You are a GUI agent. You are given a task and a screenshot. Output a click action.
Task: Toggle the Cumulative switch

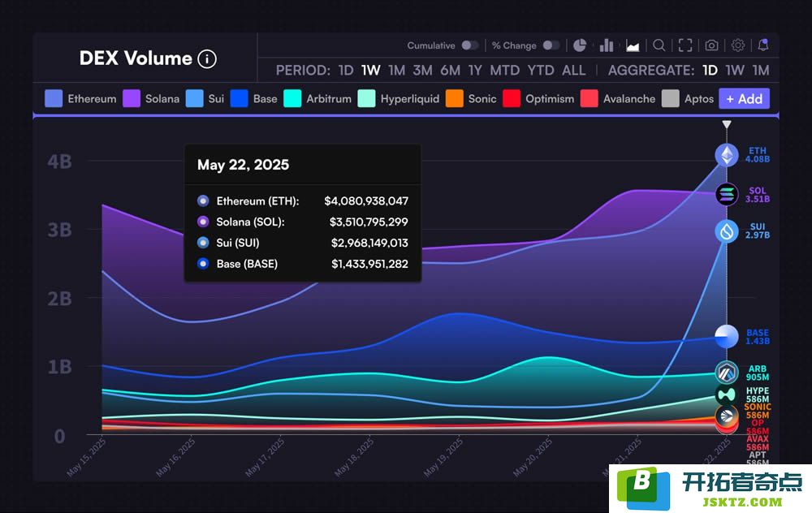469,45
